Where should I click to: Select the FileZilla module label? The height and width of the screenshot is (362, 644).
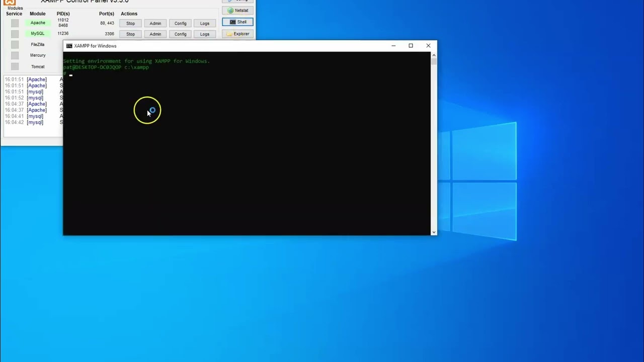[x=38, y=45]
